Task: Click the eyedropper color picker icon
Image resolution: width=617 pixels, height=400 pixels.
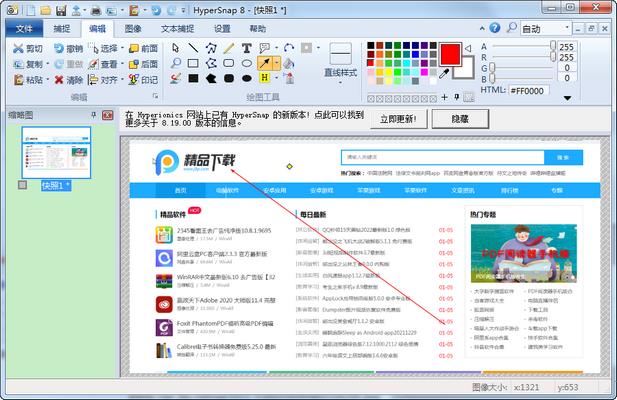Action: tap(445, 72)
